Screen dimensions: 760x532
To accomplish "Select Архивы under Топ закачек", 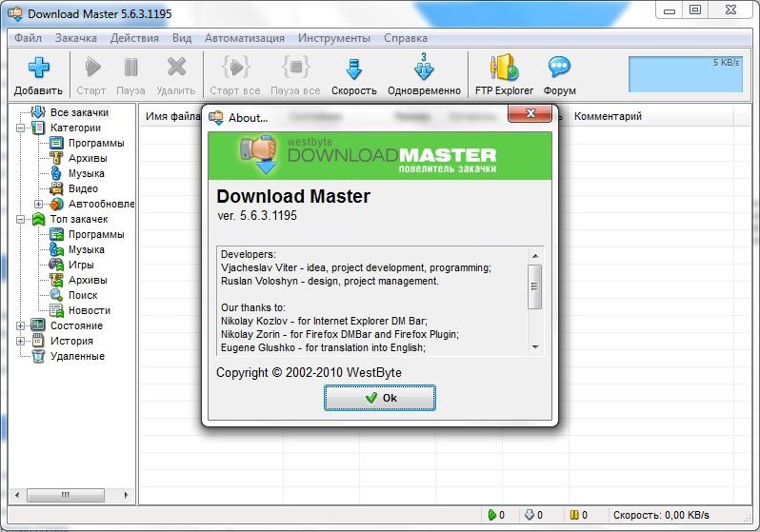I will pos(88,280).
